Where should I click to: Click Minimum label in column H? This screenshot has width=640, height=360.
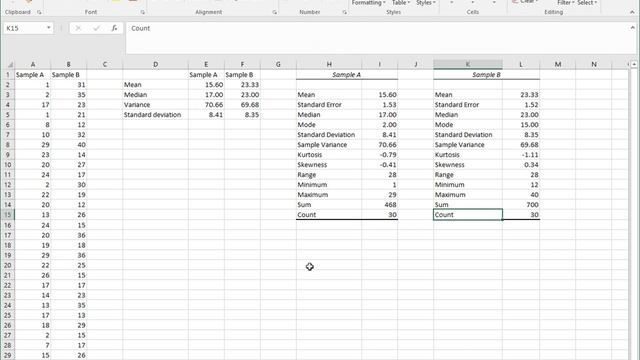[329, 184]
